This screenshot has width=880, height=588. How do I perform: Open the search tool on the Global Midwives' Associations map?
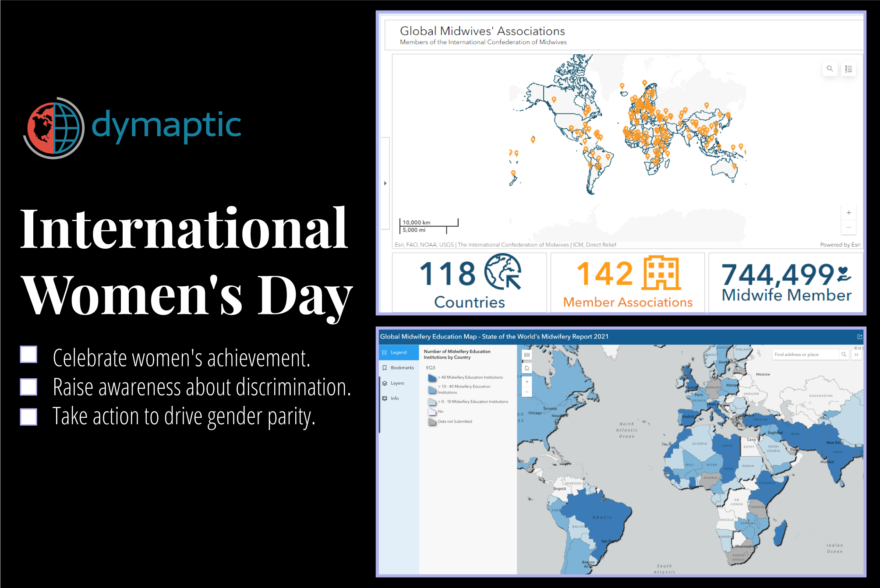pos(830,69)
